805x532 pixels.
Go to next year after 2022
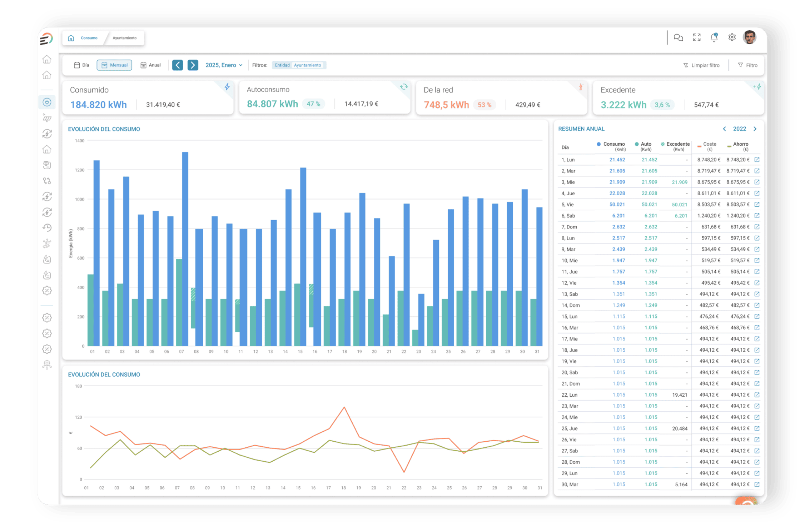point(755,129)
